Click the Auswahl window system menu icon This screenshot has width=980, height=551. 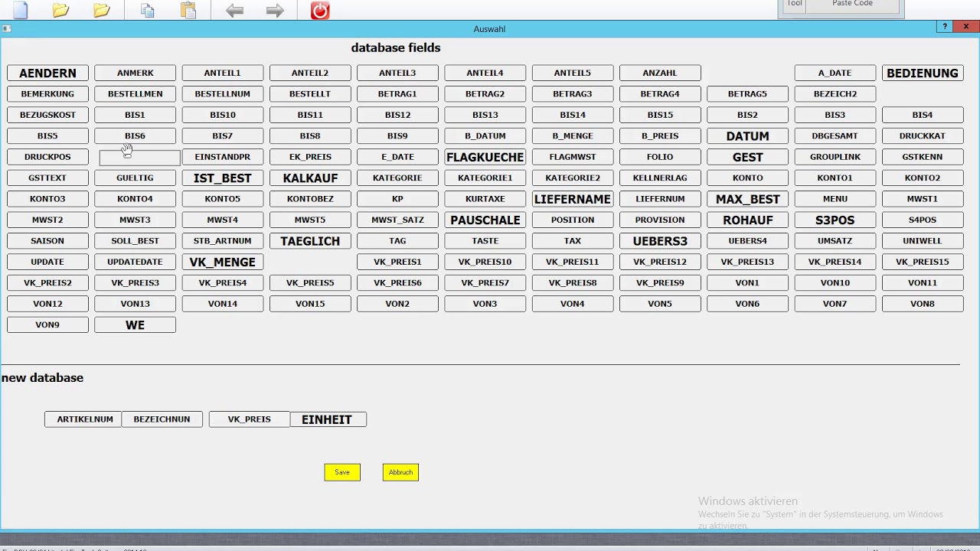pos(6,29)
